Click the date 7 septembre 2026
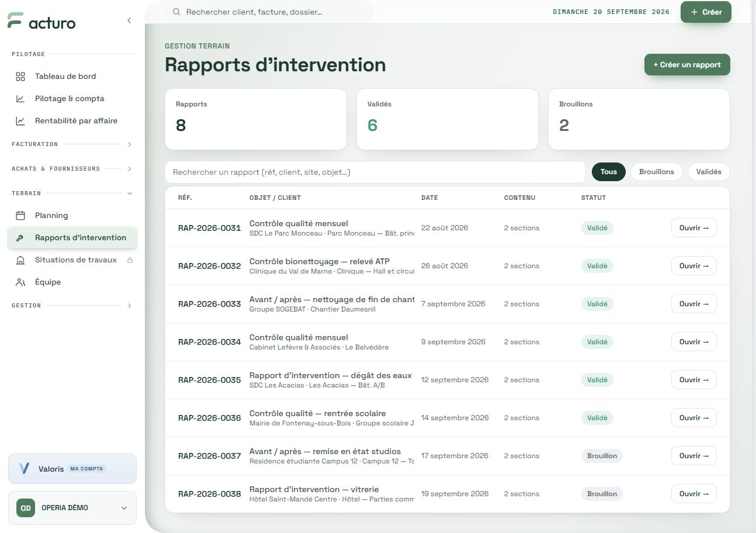 (453, 304)
